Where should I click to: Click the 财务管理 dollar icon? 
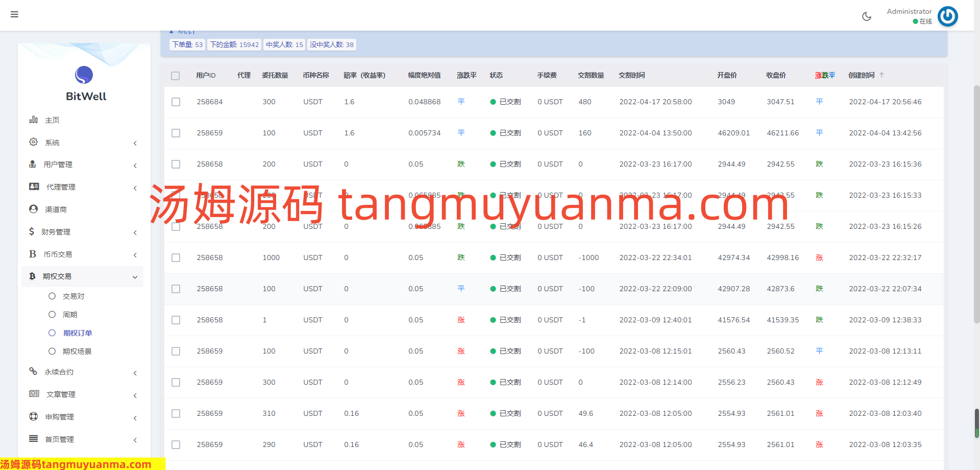coord(32,231)
